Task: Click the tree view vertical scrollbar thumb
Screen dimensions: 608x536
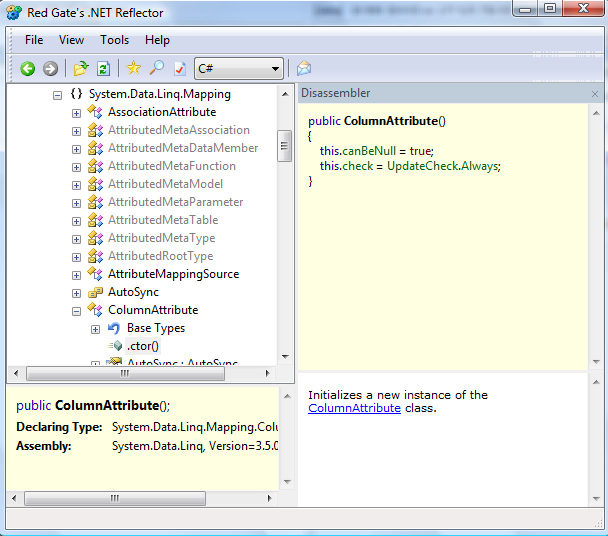Action: 284,146
